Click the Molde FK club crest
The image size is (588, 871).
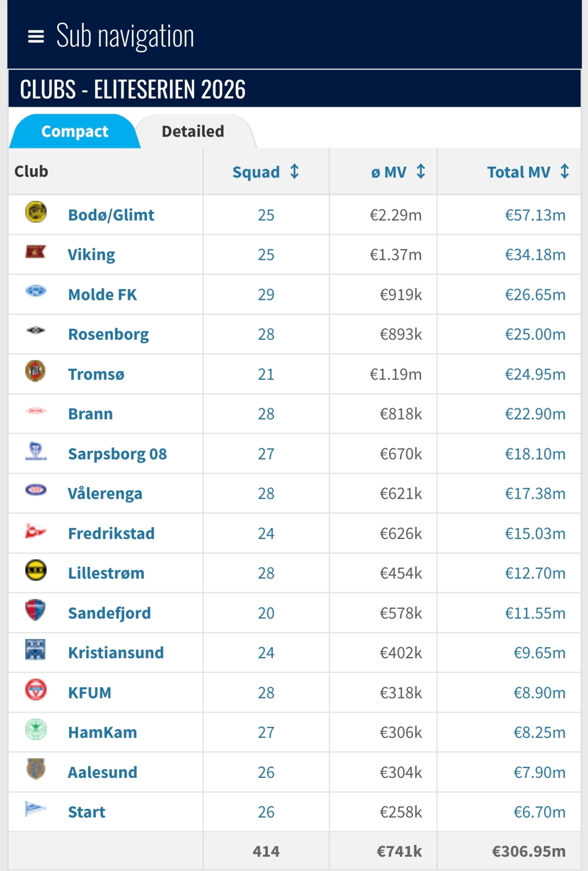coord(36,292)
